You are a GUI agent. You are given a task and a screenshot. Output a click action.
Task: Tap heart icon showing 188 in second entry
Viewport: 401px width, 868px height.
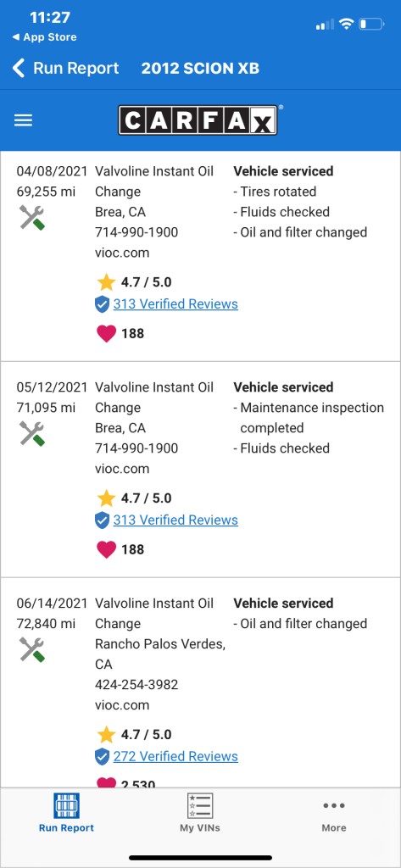(106, 549)
